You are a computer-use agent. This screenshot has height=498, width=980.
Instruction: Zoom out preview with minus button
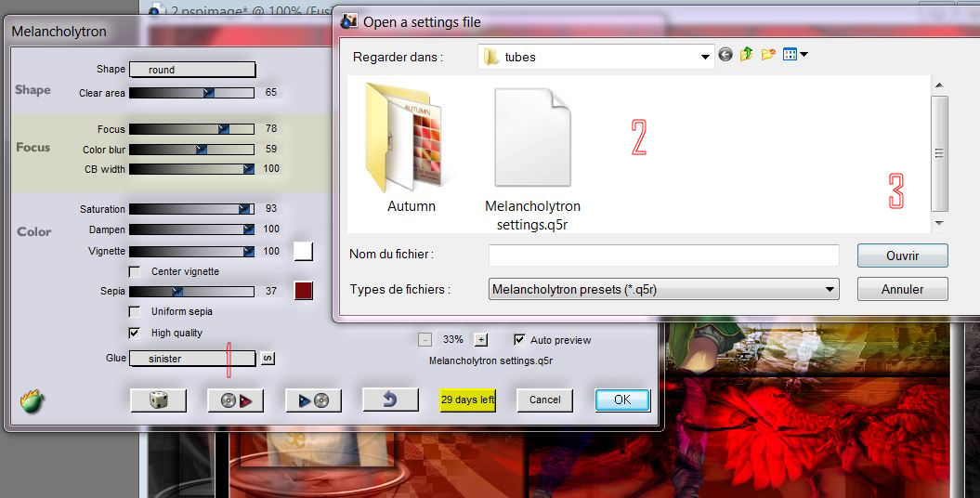pyautogui.click(x=425, y=339)
